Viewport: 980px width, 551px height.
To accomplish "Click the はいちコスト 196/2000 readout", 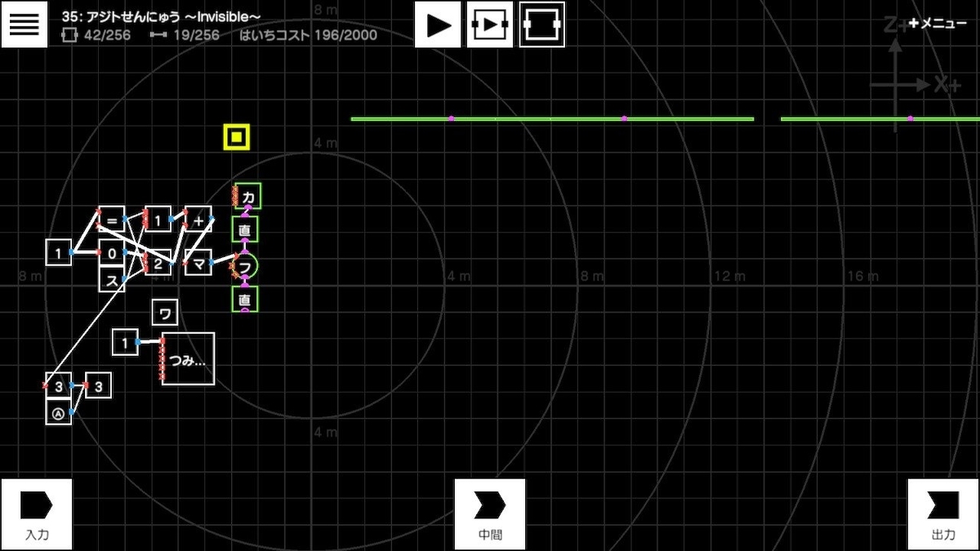I will [x=308, y=35].
